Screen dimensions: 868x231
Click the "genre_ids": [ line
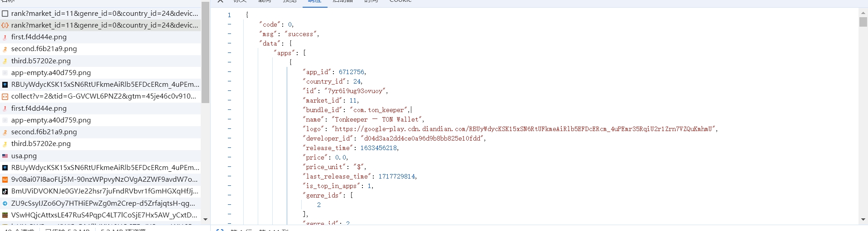tap(328, 195)
